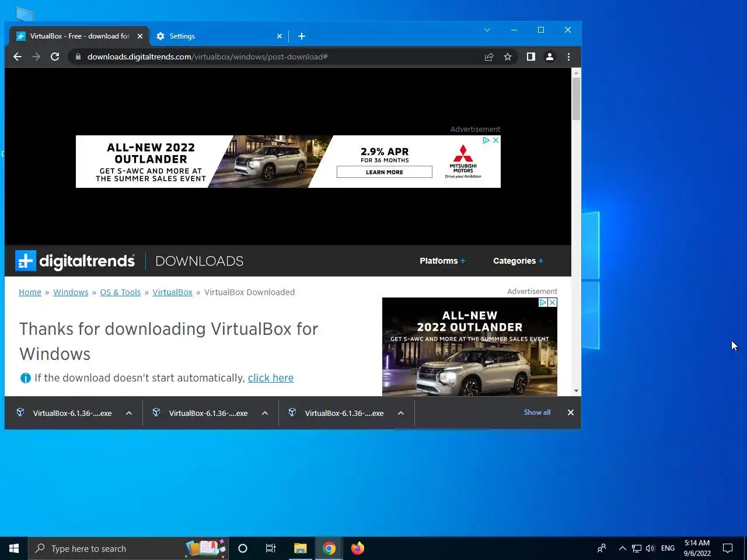Click the Chrome taskbar icon
The image size is (747, 560).
pyautogui.click(x=329, y=548)
